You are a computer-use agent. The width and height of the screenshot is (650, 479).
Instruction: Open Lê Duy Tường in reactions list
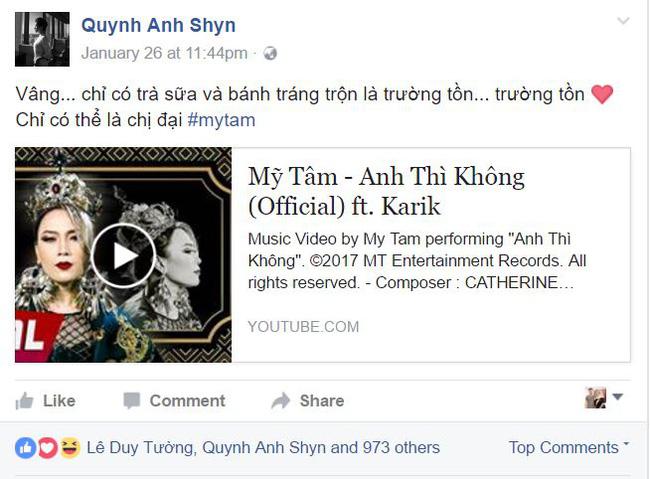pos(140,448)
